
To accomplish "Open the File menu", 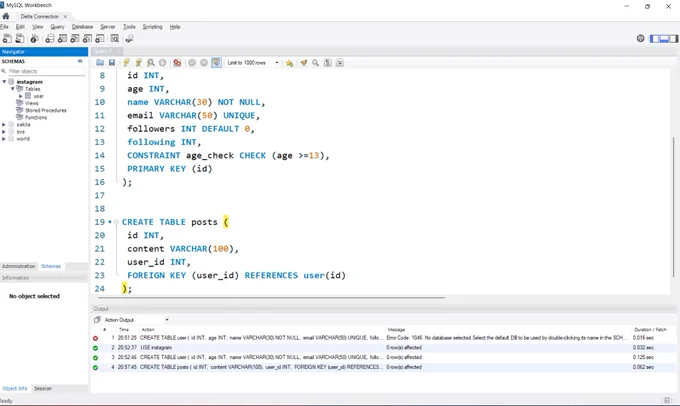I will (4, 27).
